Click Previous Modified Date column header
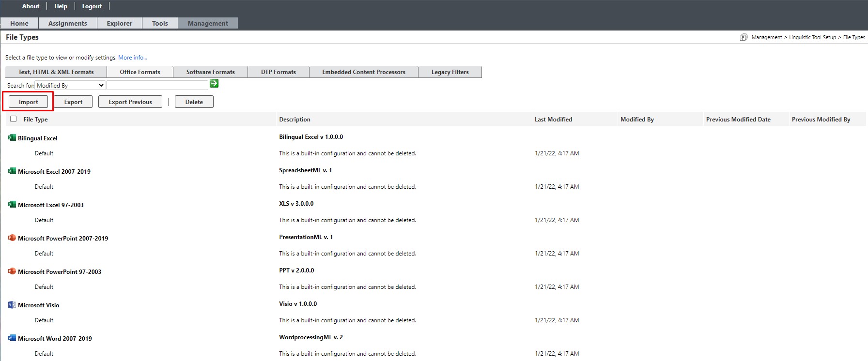The width and height of the screenshot is (868, 361). click(x=738, y=120)
